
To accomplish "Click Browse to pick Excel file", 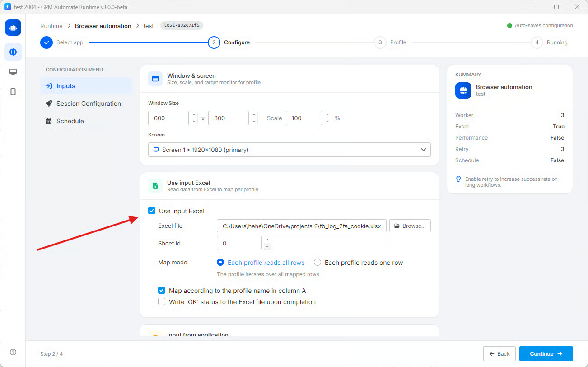I will (x=410, y=226).
